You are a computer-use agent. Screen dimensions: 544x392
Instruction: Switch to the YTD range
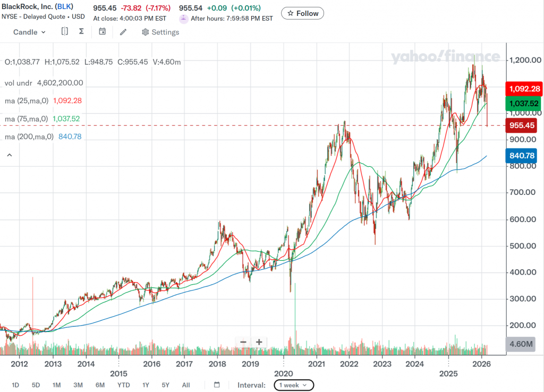click(x=124, y=385)
